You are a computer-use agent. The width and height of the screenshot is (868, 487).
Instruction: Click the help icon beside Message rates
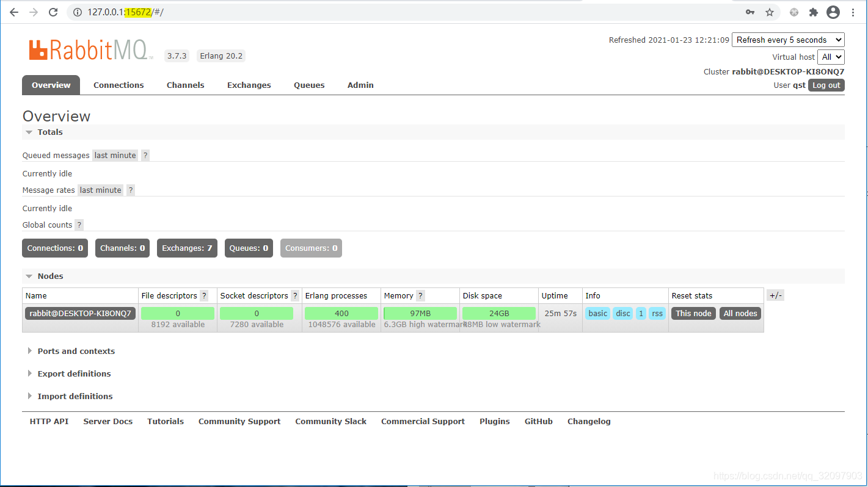point(131,190)
